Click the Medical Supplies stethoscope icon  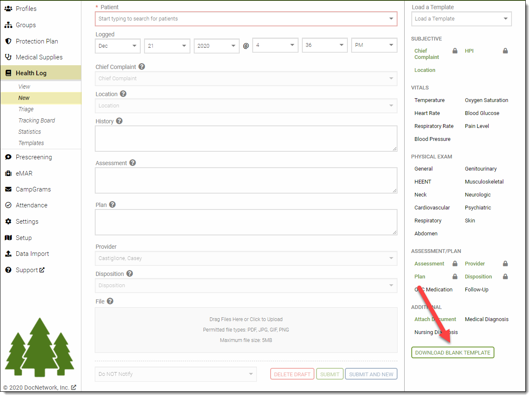[8, 57]
